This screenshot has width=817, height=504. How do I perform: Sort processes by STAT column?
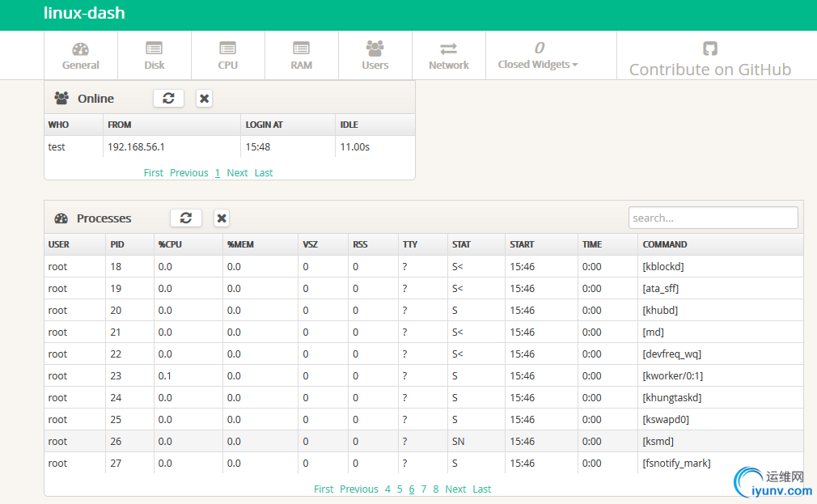click(476, 244)
